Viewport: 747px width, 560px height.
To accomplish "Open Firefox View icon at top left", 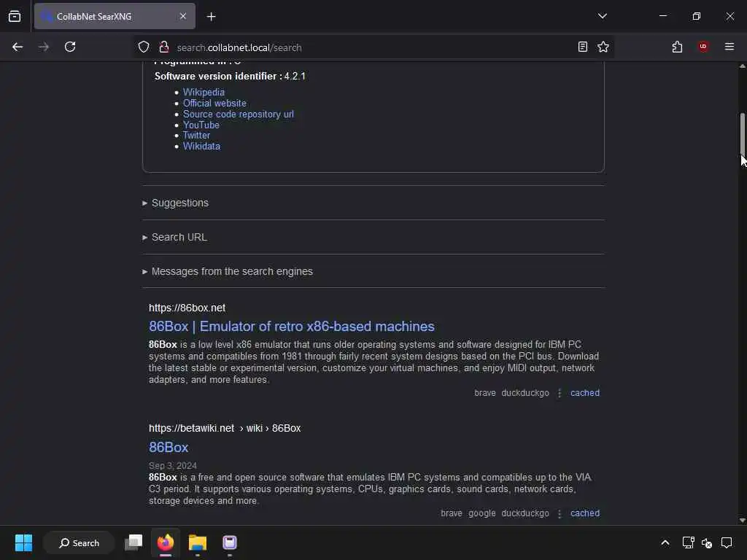I will click(15, 16).
